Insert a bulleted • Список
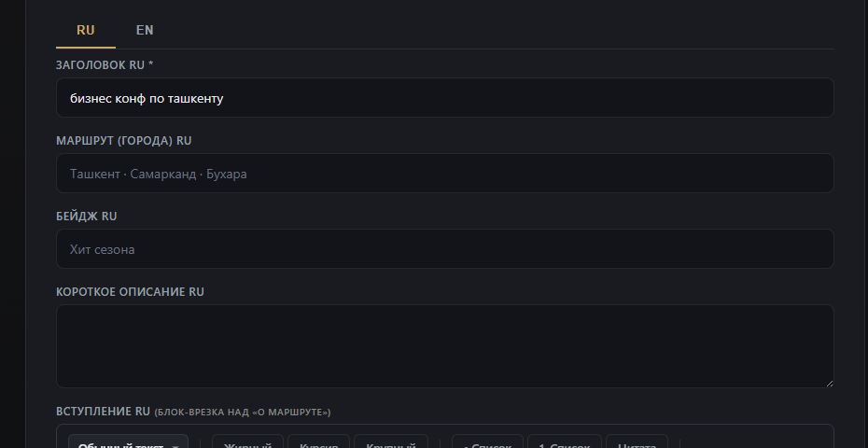This screenshot has width=868, height=448. (x=487, y=442)
